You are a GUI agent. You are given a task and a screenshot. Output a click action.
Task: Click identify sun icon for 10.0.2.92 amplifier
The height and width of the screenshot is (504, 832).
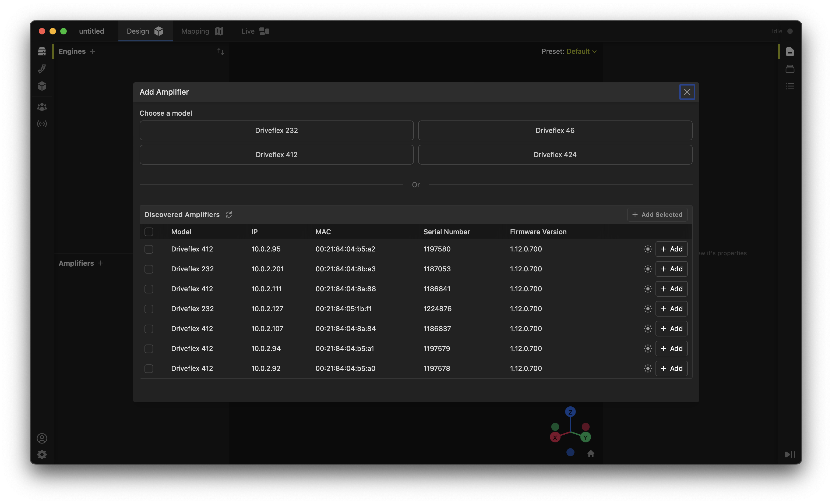click(x=647, y=368)
